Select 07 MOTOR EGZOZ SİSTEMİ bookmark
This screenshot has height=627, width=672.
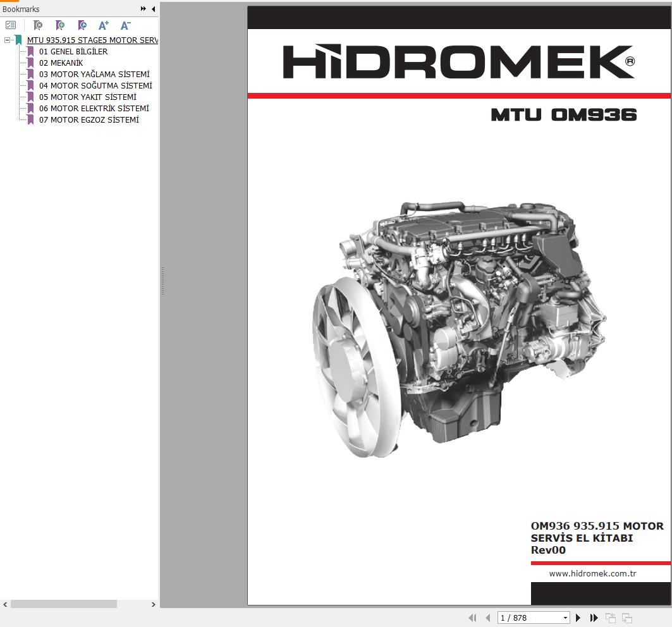pyautogui.click(x=89, y=120)
